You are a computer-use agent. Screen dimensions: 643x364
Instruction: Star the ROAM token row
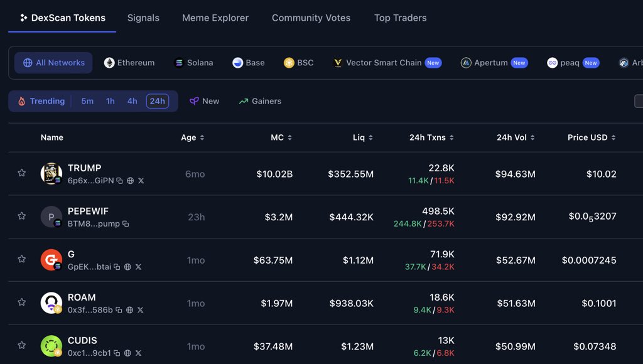(22, 302)
